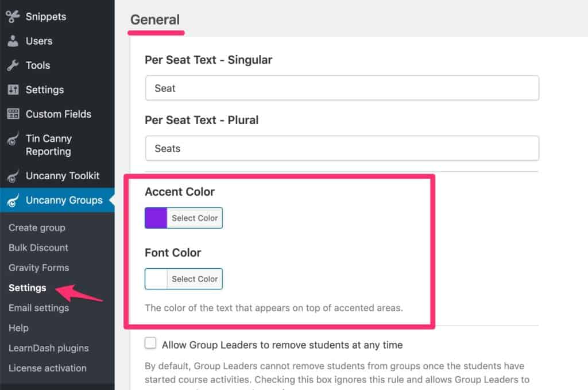The height and width of the screenshot is (390, 588).
Task: Go to Email settings link
Action: (38, 308)
